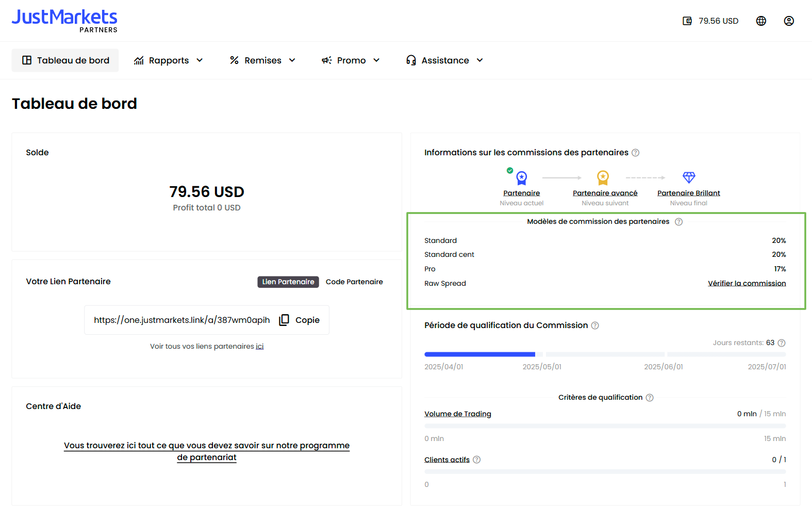Screen dimensions: 812x522
Task: Click the 2025/06/01 date label
Action: tap(664, 367)
